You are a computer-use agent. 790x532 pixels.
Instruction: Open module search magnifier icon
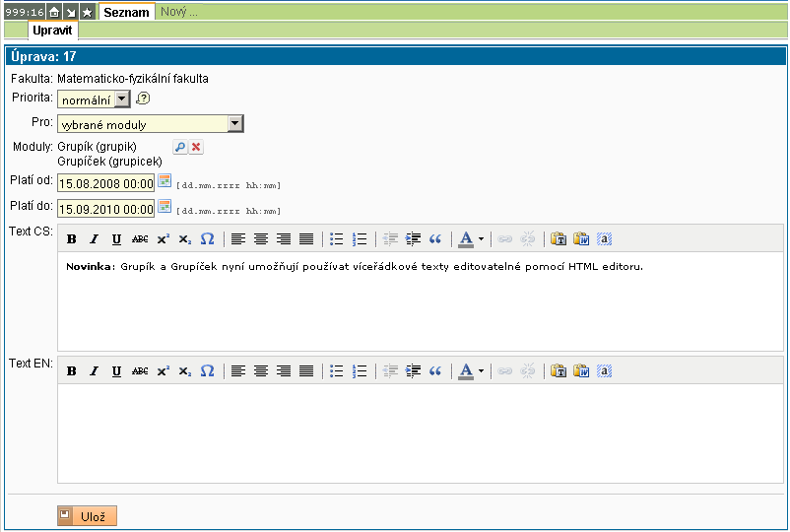[x=179, y=147]
